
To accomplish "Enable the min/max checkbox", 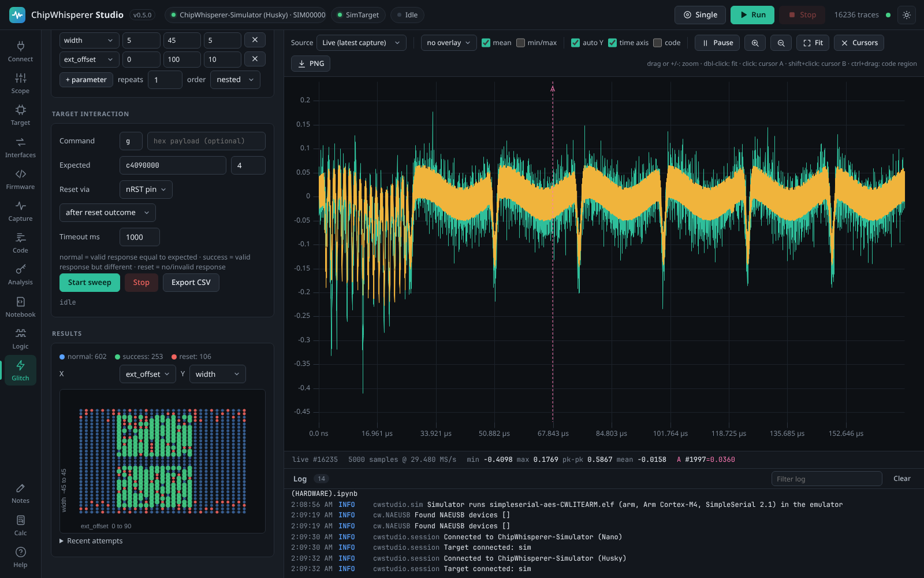I will (x=520, y=43).
